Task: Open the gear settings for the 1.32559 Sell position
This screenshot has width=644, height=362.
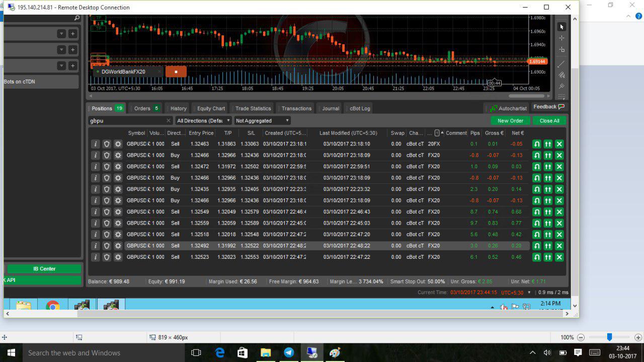Action: (118, 223)
